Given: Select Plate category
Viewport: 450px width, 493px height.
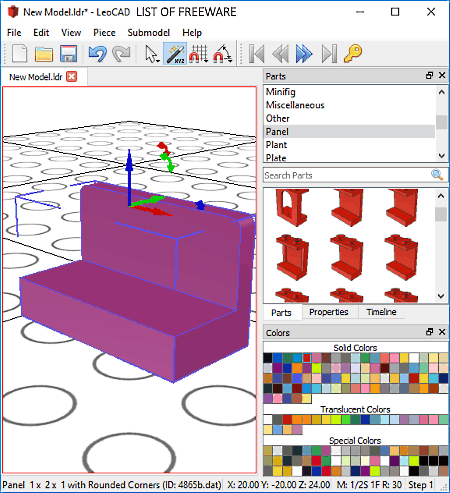Looking at the screenshot, I should click(349, 157).
